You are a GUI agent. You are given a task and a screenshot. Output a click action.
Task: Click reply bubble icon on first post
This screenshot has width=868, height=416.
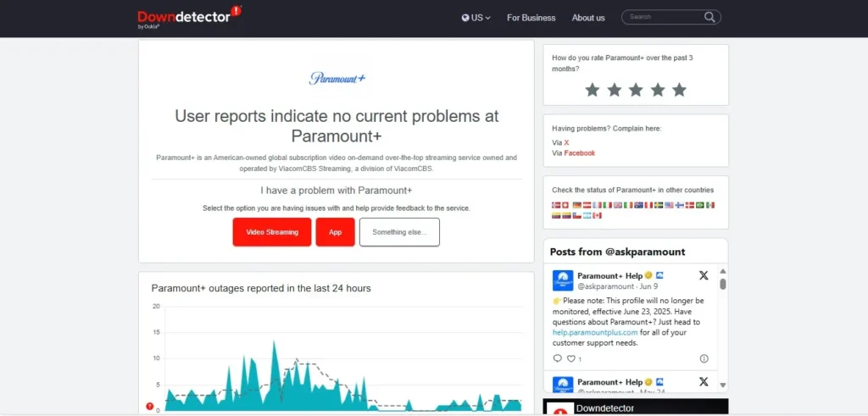[557, 358]
